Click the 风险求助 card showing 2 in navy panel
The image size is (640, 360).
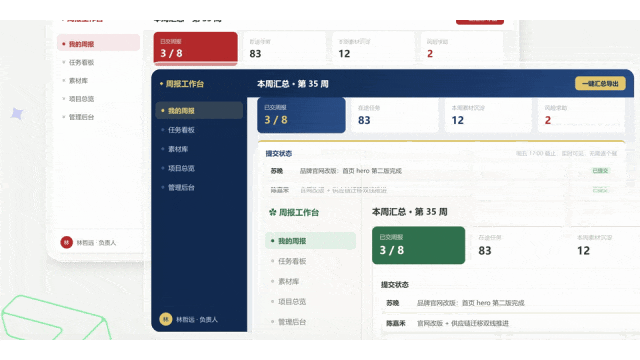tap(581, 115)
